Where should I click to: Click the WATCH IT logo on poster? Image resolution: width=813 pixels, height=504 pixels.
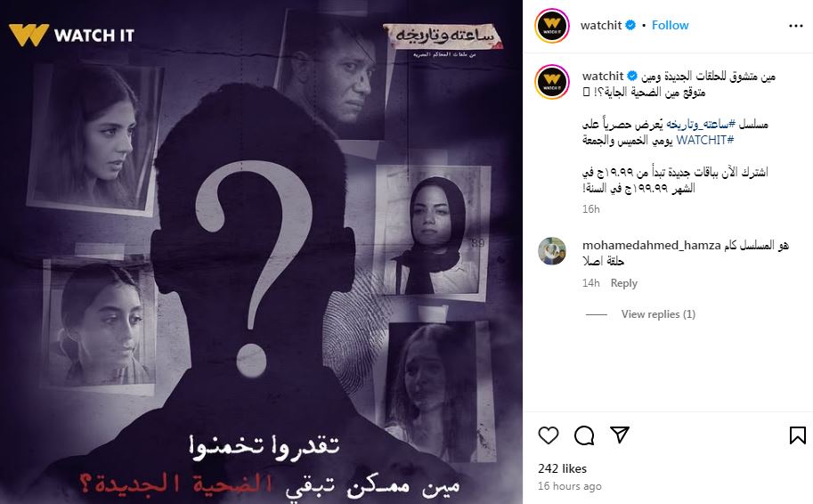[x=71, y=35]
